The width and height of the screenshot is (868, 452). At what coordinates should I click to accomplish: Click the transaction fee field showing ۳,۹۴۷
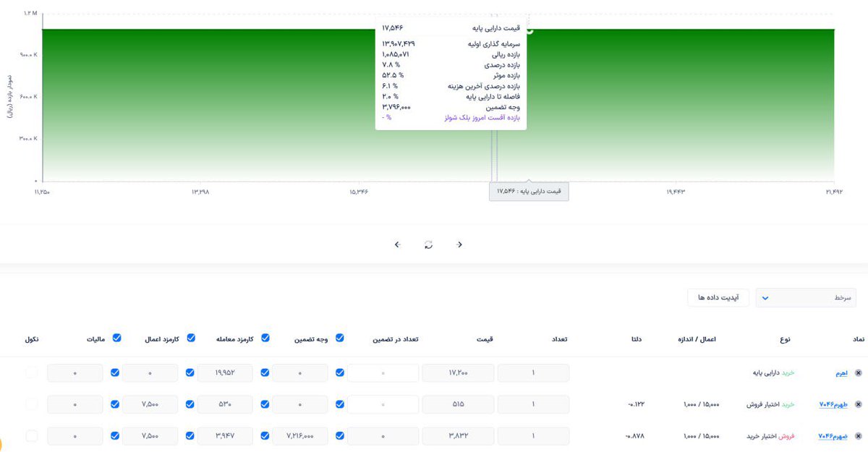(x=225, y=436)
